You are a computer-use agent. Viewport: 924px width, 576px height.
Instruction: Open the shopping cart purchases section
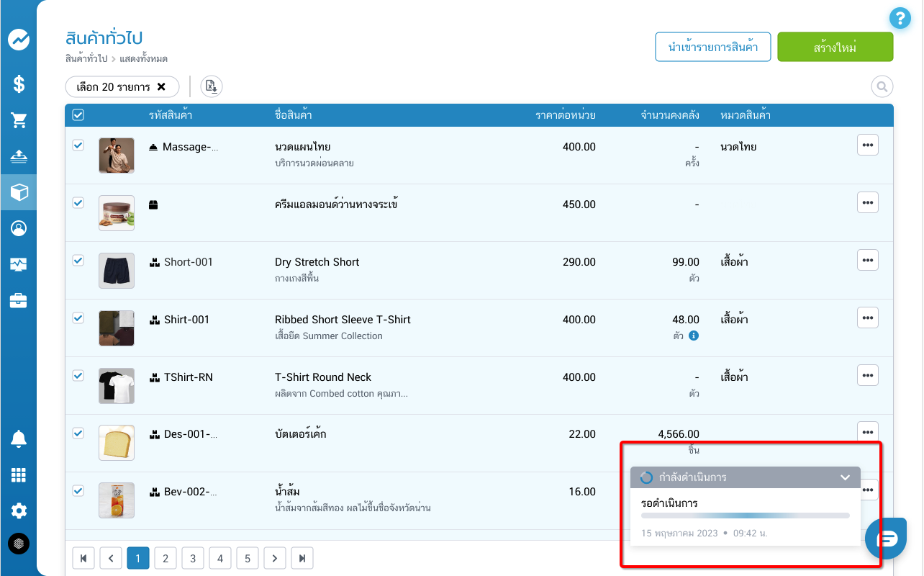[19, 120]
